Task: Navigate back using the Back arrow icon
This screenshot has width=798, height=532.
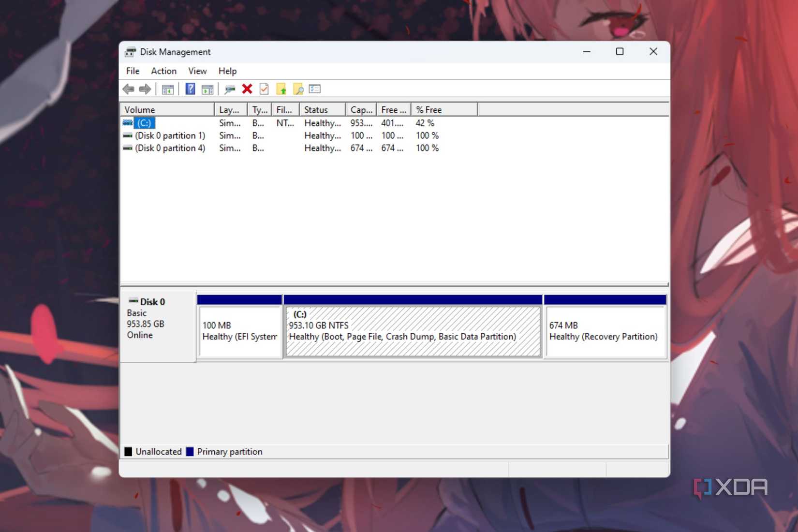Action: click(x=129, y=89)
